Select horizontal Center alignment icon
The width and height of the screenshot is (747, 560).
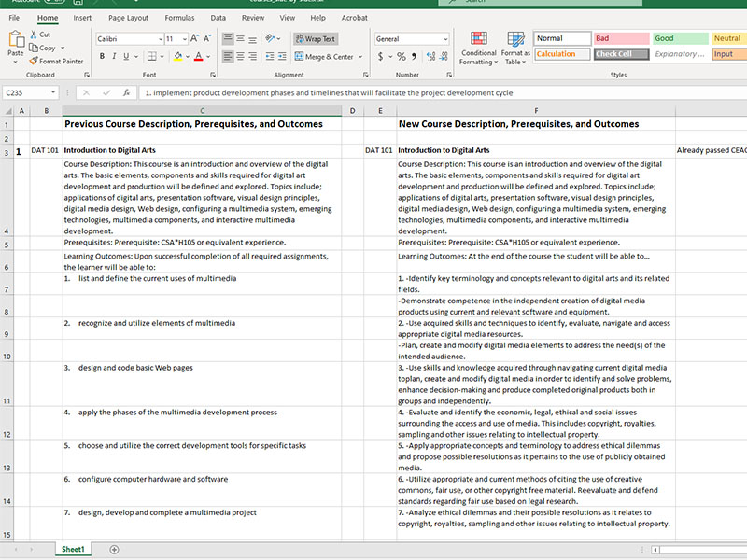pyautogui.click(x=241, y=56)
